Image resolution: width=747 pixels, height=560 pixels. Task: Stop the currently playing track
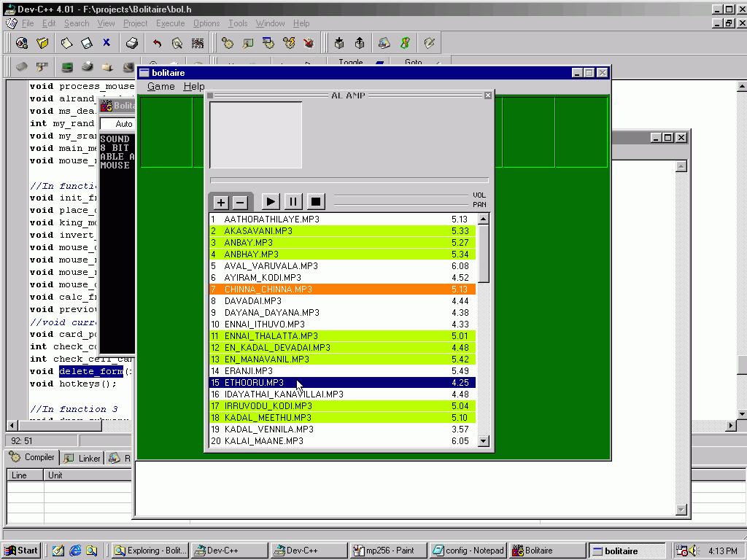tap(315, 201)
